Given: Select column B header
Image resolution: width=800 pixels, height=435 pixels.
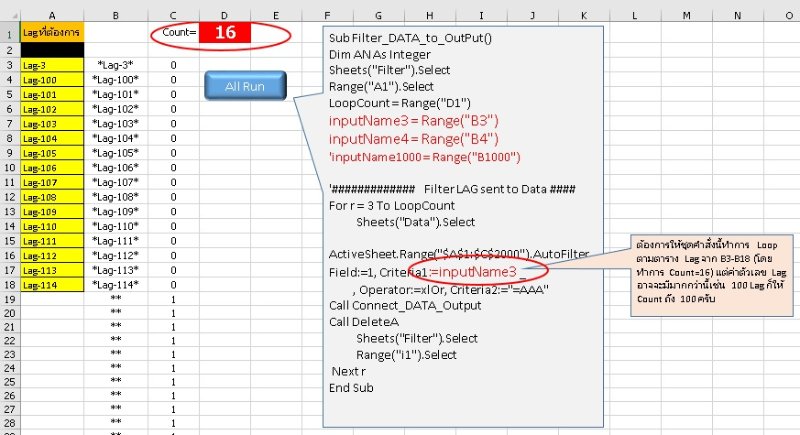Looking at the screenshot, I should tap(115, 15).
